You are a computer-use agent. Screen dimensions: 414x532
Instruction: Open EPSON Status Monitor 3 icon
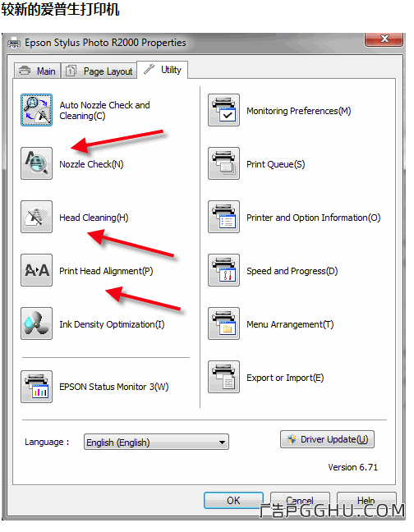pos(36,387)
